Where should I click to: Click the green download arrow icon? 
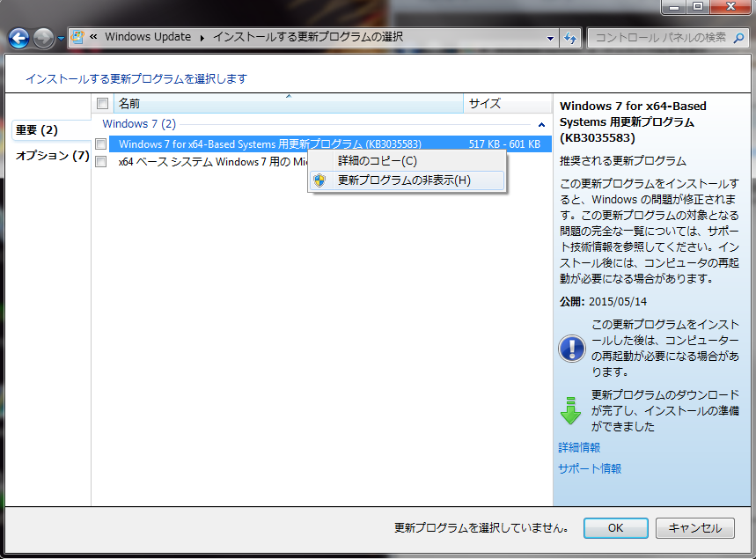click(571, 410)
